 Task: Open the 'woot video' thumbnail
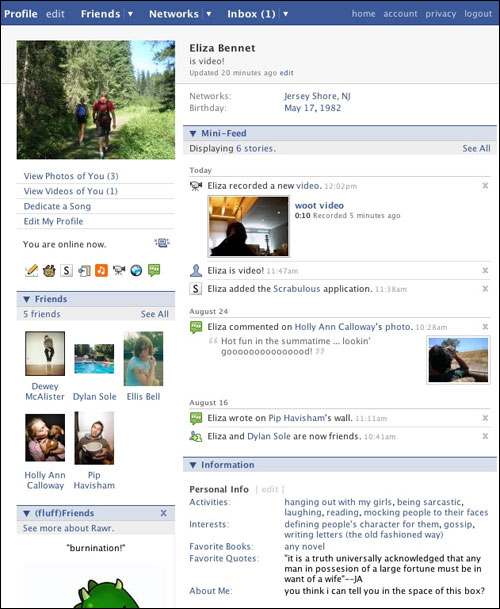249,226
